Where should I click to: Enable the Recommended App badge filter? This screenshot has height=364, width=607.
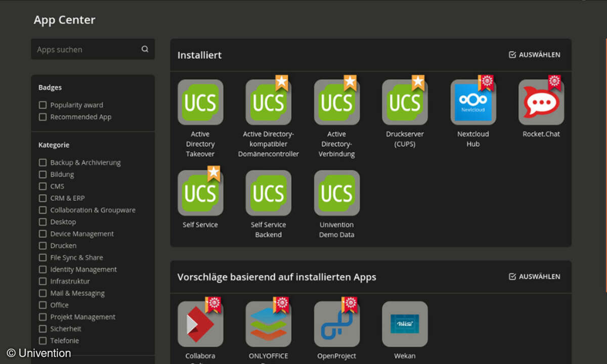click(x=43, y=117)
